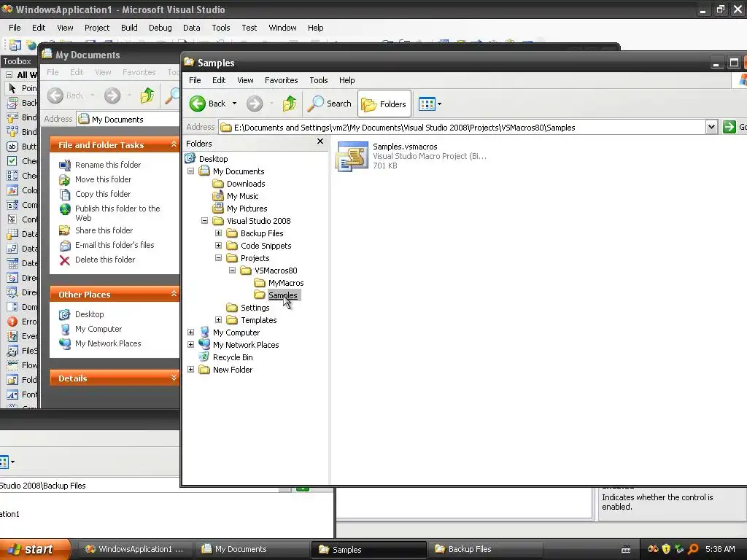Select My Music folder in tree

coord(242,195)
